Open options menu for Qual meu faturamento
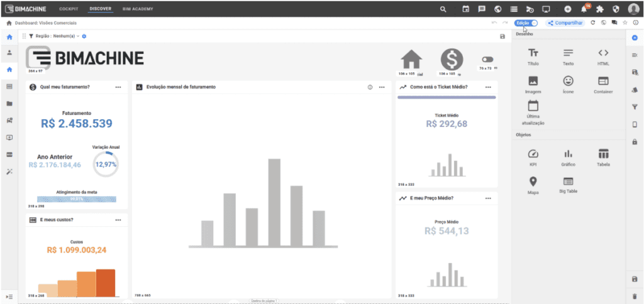644x304 pixels. [x=118, y=87]
